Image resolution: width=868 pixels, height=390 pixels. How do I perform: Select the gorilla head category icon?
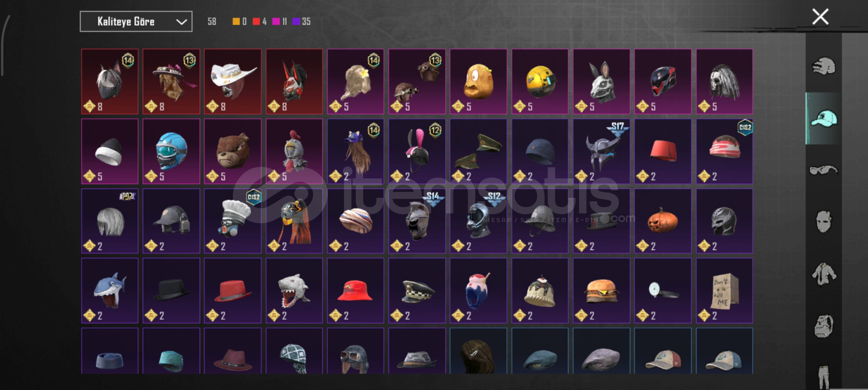824,326
